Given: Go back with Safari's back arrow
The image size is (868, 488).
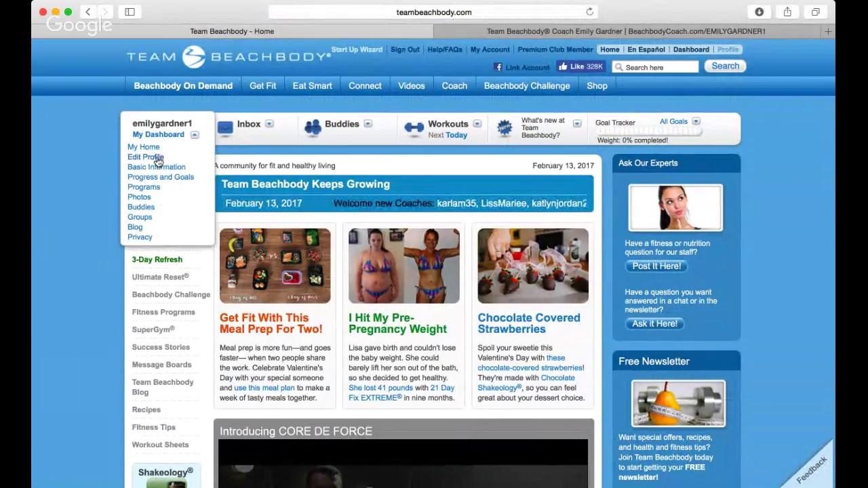Looking at the screenshot, I should pyautogui.click(x=87, y=12).
